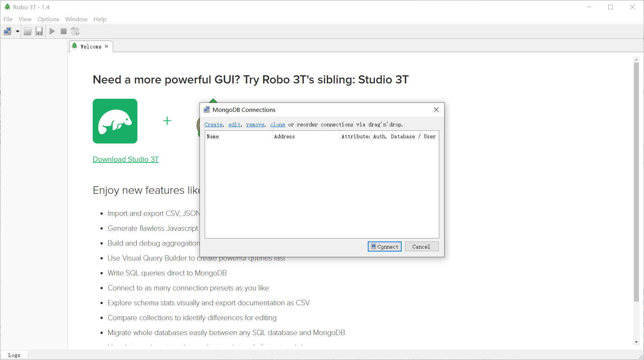Image resolution: width=644 pixels, height=360 pixels.
Task: Dismiss MongoDB Connections dialog via its X
Action: [436, 110]
